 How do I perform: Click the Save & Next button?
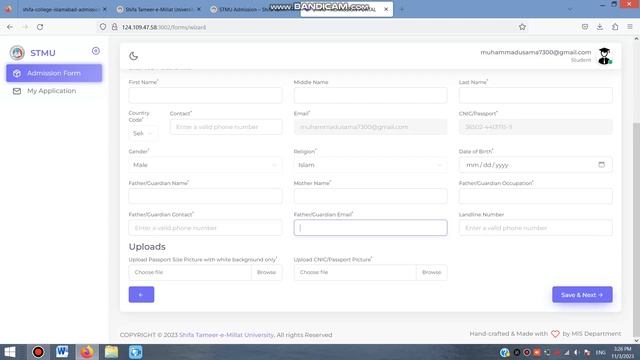[x=582, y=295]
